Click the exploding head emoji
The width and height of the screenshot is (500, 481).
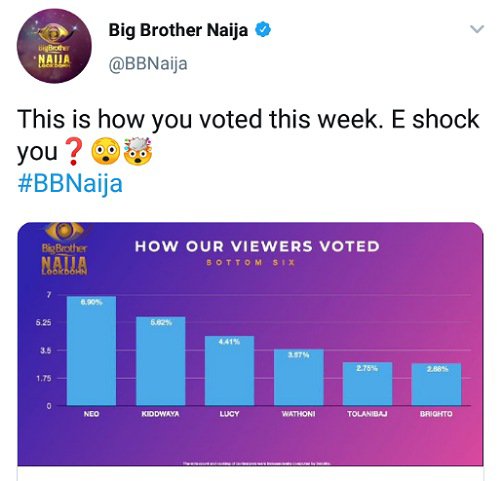coord(138,151)
